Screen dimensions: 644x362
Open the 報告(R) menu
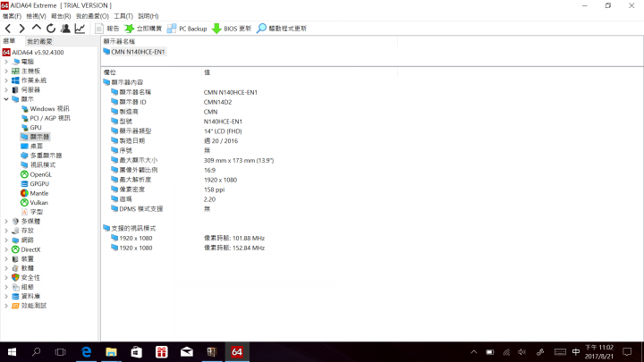tap(61, 16)
